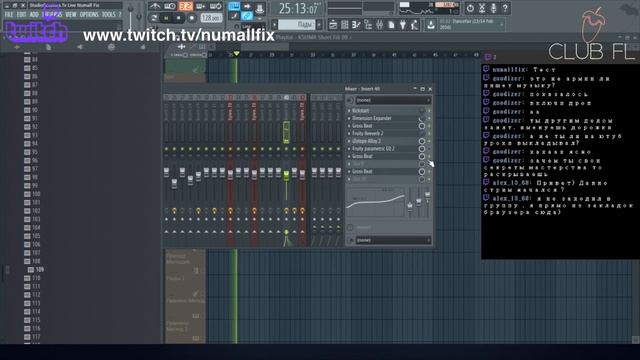Arm recording with the record button
This screenshot has height=360, width=640.
191,18
